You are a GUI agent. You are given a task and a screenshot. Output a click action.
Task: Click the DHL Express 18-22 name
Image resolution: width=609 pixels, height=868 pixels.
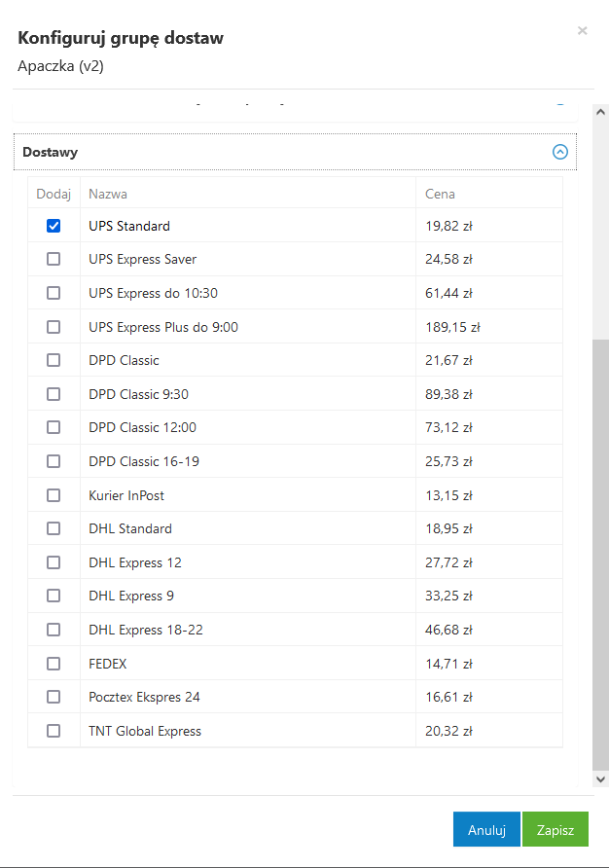pos(146,630)
